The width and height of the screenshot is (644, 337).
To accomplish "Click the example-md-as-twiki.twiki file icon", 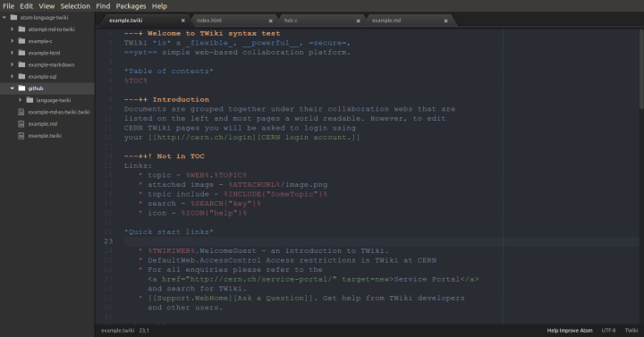I will pyautogui.click(x=21, y=112).
